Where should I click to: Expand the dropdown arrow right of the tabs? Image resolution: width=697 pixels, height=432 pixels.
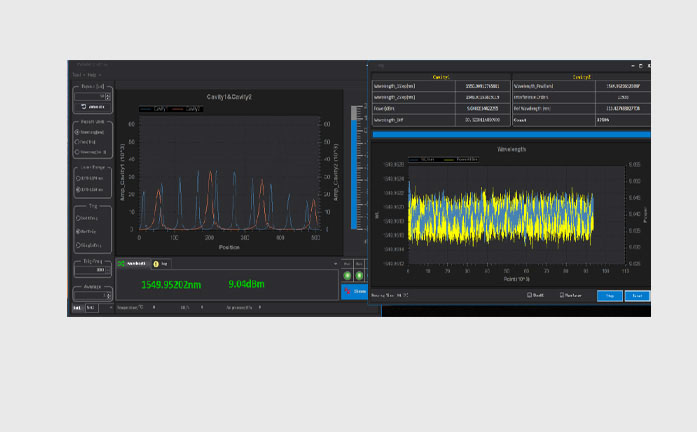pos(336,264)
